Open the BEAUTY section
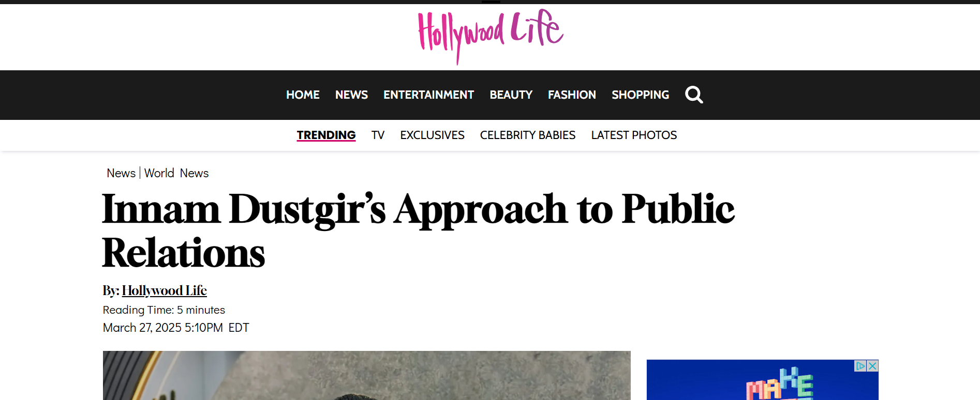The width and height of the screenshot is (980, 400). [x=511, y=95]
